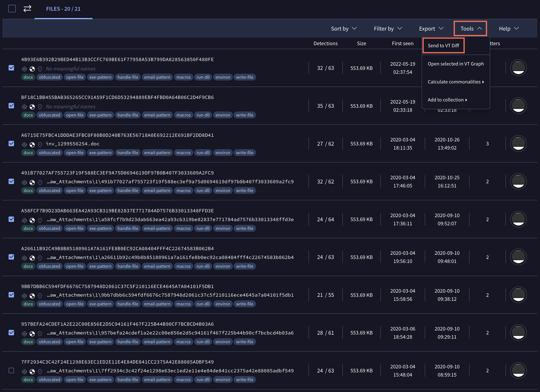Open the Filter by dropdown

pos(388,29)
